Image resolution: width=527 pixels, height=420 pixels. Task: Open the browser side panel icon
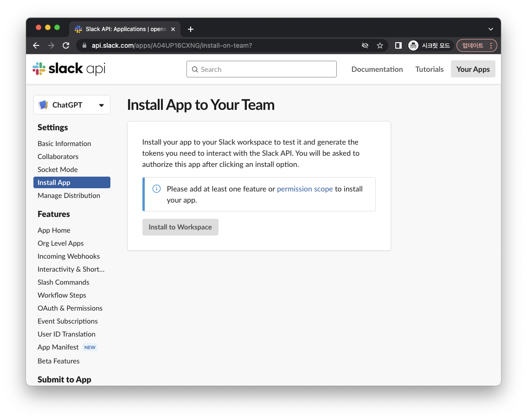coord(398,45)
